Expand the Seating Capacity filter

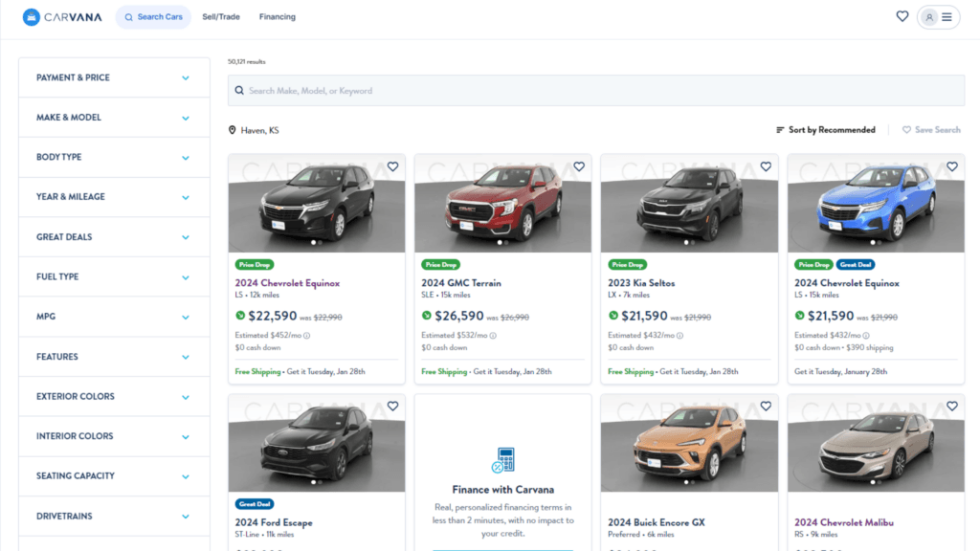114,476
